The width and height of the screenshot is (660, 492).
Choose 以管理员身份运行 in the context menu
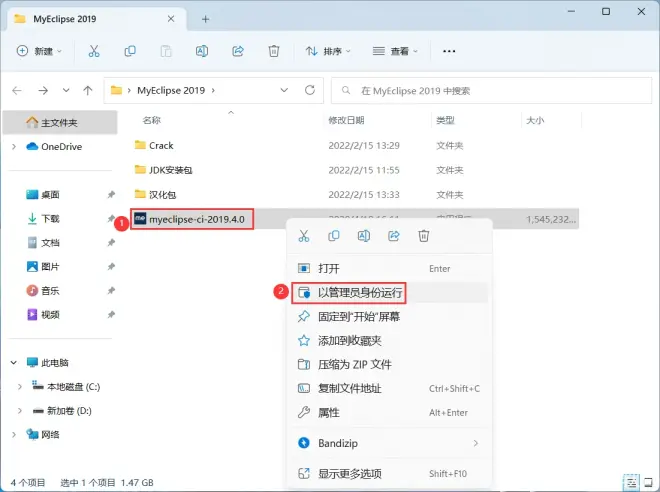click(x=389, y=293)
